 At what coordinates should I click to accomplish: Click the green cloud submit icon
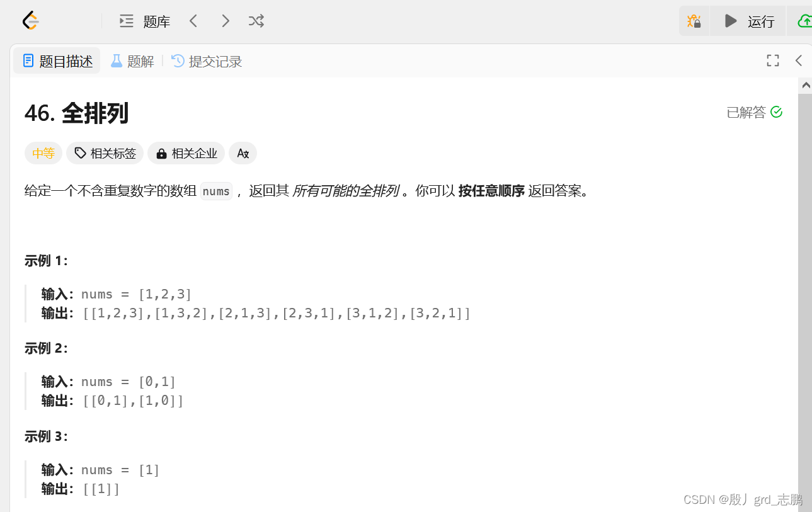[804, 21]
